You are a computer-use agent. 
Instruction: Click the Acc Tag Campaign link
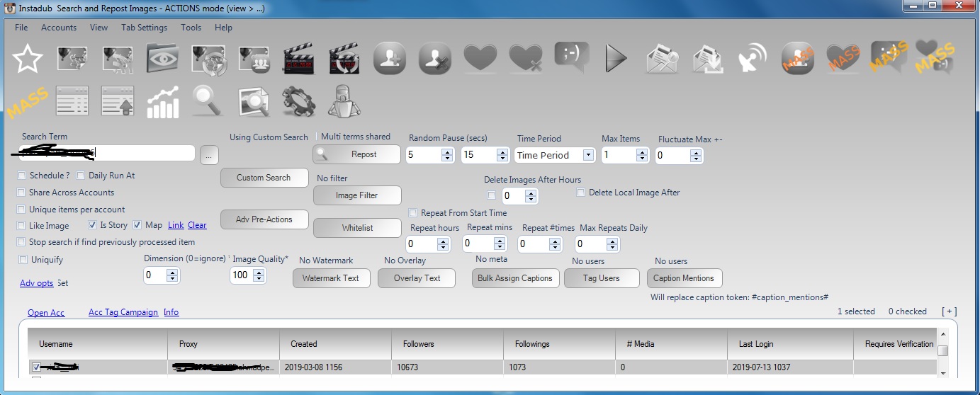click(123, 312)
